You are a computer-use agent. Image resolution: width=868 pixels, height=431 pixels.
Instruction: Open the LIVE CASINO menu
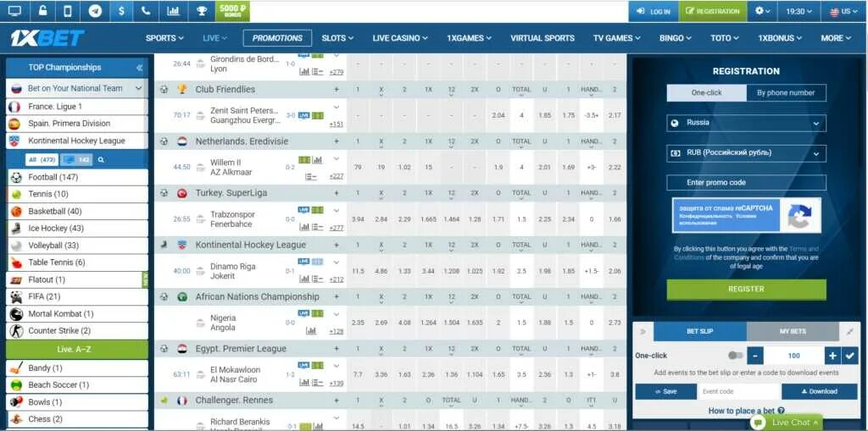(400, 38)
